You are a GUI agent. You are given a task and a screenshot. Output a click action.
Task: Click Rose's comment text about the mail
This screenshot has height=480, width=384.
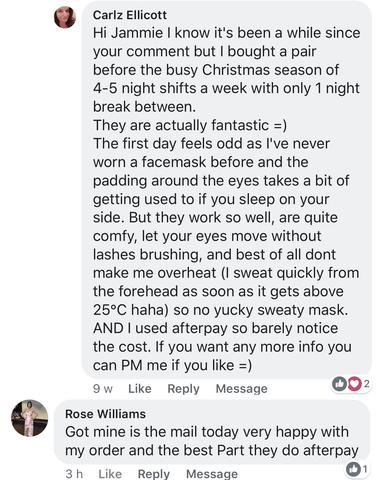(212, 441)
